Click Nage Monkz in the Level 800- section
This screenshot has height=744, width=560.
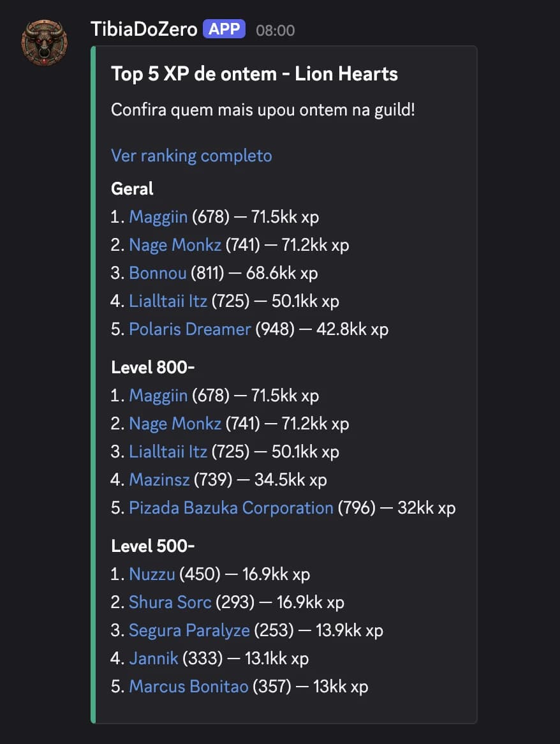coord(175,423)
